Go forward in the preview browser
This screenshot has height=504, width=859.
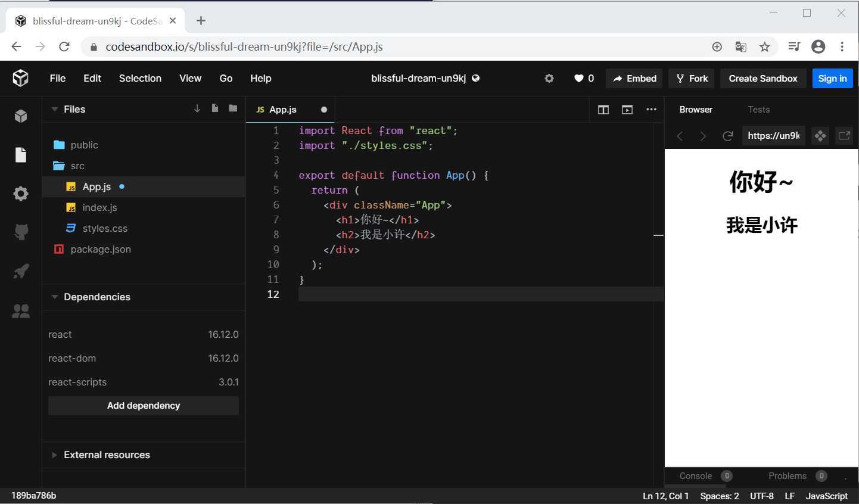pyautogui.click(x=703, y=136)
